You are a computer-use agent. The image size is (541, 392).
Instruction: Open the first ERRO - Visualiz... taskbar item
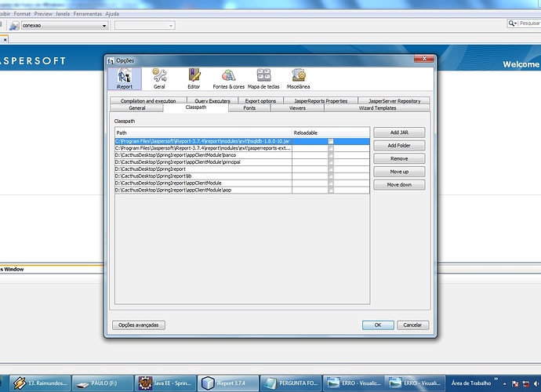click(x=354, y=383)
